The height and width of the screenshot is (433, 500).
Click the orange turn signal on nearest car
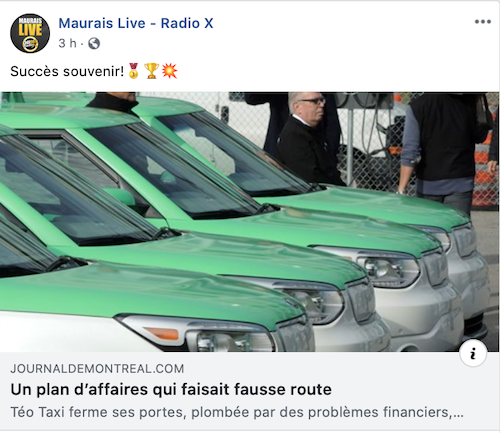(162, 333)
